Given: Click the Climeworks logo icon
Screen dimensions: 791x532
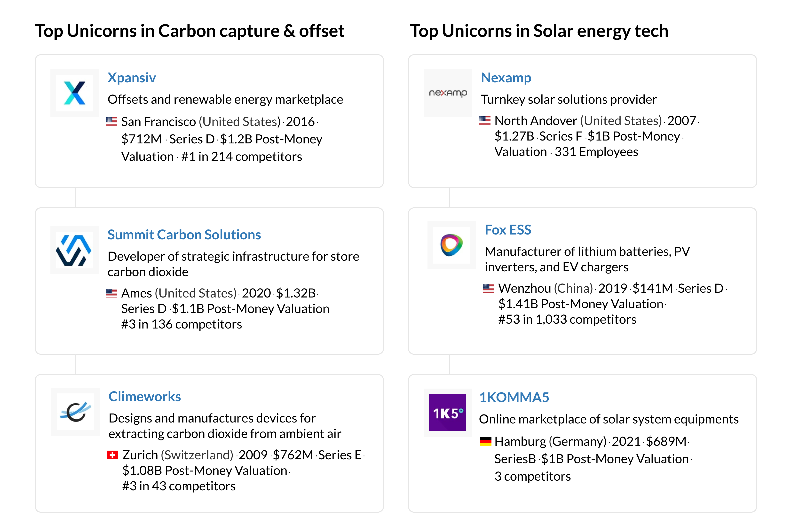Looking at the screenshot, I should point(75,412).
